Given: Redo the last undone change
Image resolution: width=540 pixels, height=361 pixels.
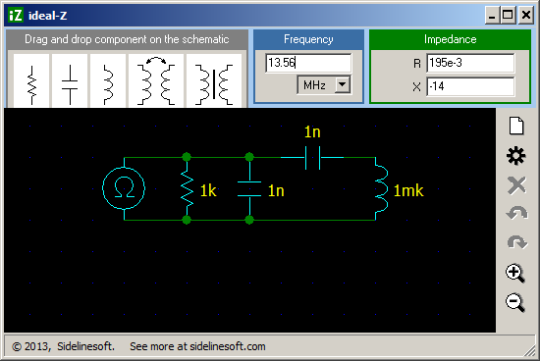Looking at the screenshot, I should 517,242.
